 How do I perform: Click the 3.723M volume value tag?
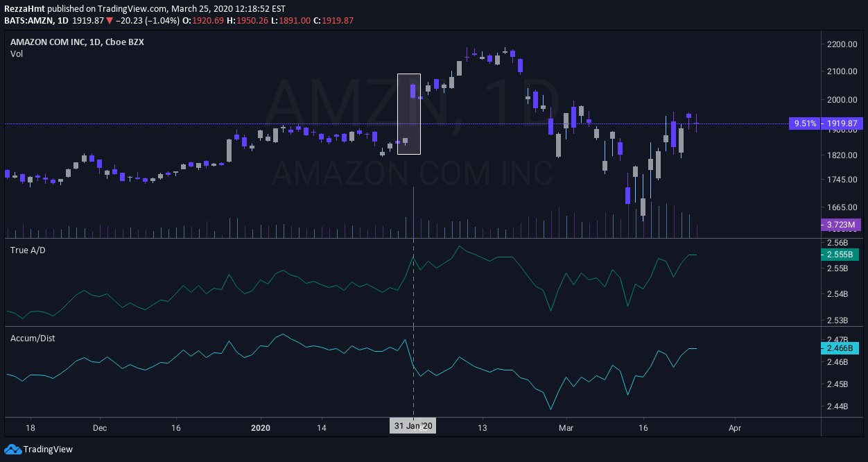click(841, 225)
